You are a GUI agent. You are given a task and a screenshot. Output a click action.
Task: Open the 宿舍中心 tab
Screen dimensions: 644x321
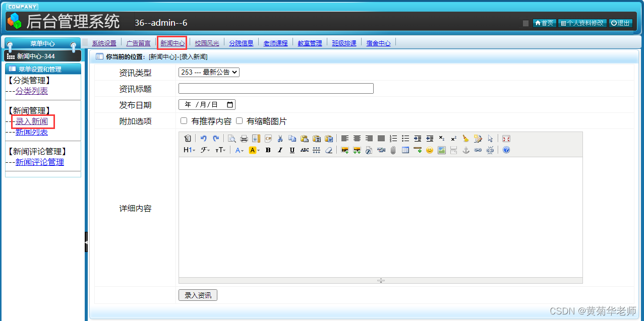pyautogui.click(x=378, y=43)
